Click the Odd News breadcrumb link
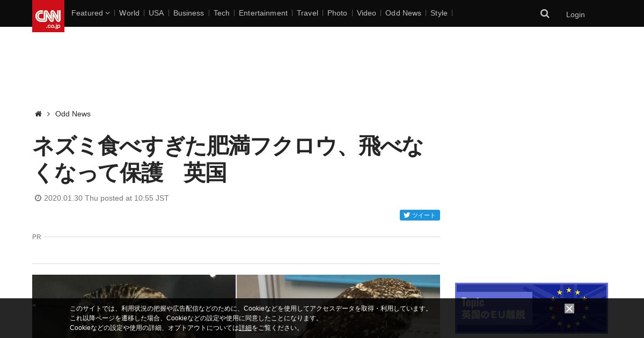This screenshot has width=644, height=338. pos(73,114)
